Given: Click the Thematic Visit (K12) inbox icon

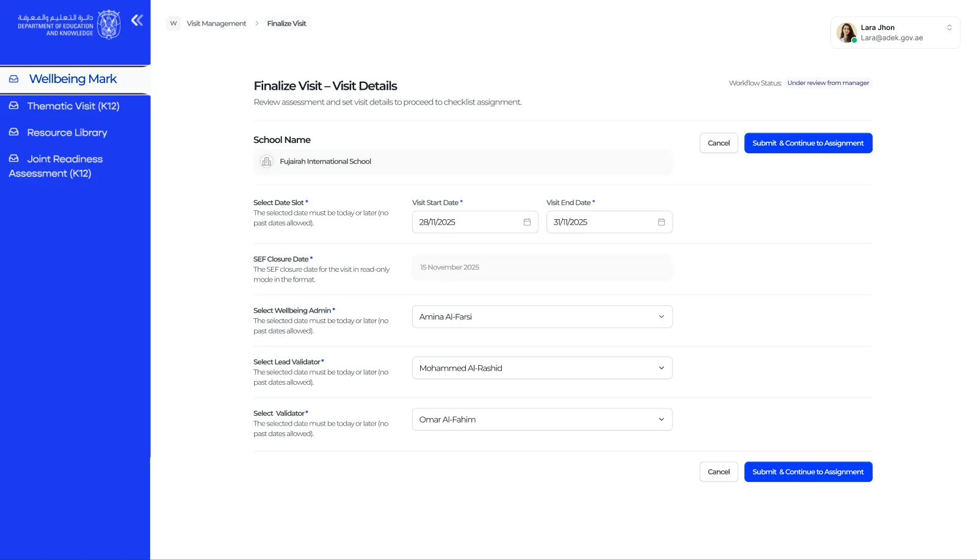Looking at the screenshot, I should point(13,106).
